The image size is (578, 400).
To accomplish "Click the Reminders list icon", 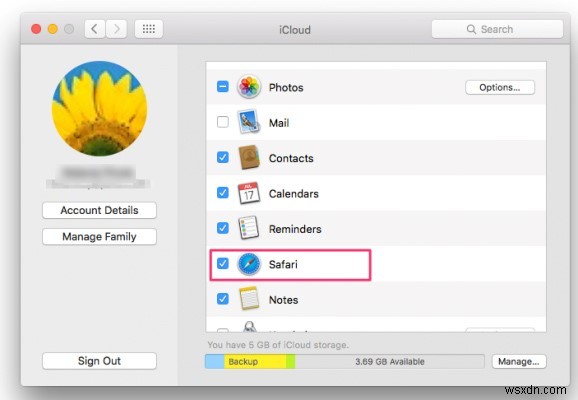I will [248, 228].
